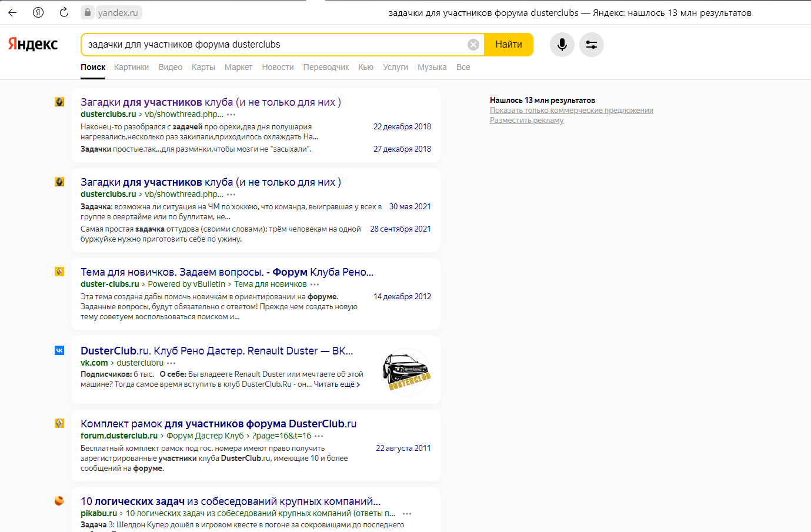Click the 14 декабря 2012 date
The height and width of the screenshot is (532, 811).
402,297
